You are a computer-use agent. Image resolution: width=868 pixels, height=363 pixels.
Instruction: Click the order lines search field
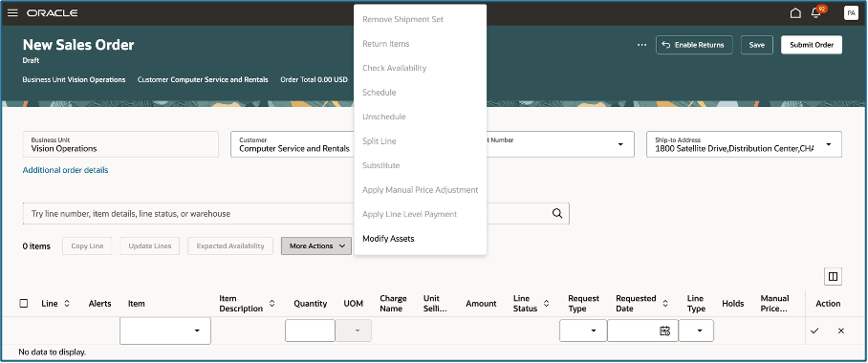pyautogui.click(x=296, y=213)
